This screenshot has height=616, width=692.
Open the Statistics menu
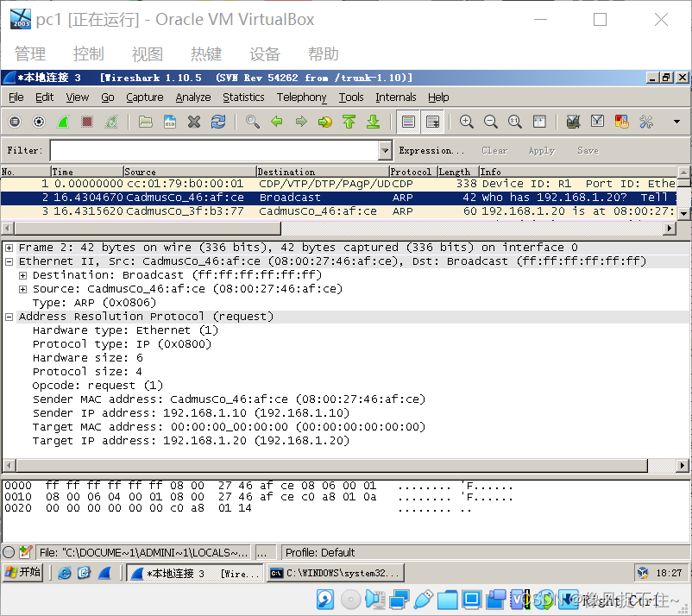click(243, 97)
